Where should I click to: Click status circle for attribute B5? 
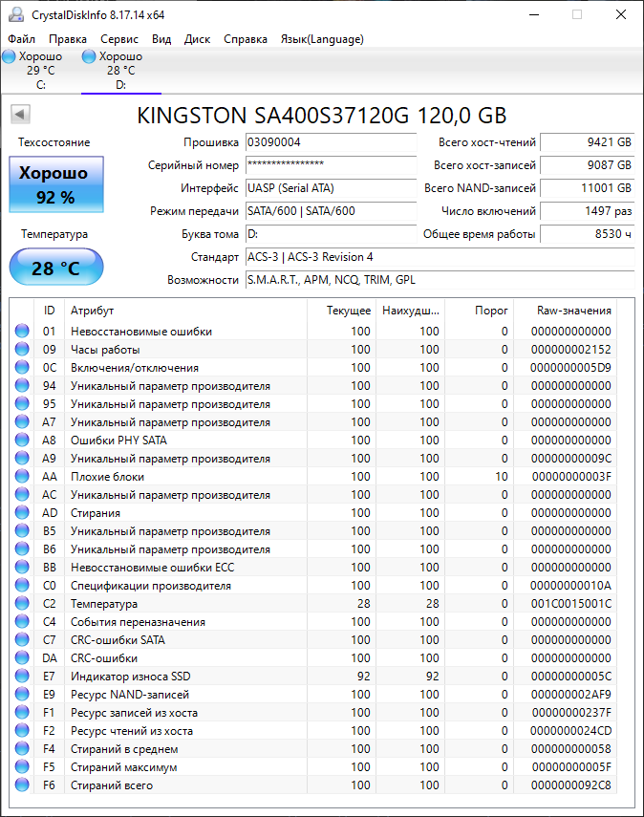[22, 530]
